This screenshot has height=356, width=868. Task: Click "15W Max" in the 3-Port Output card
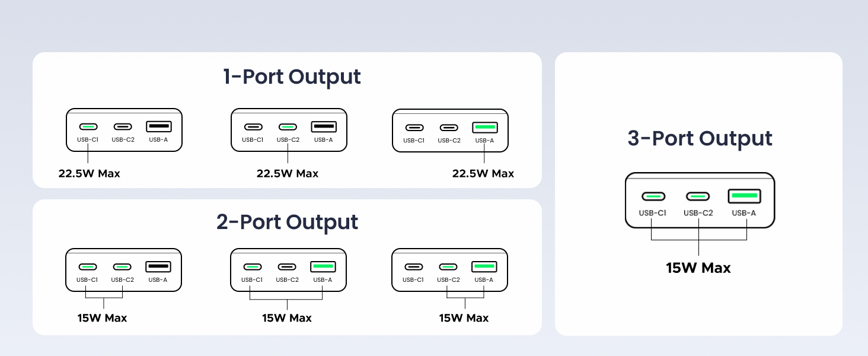[698, 268]
